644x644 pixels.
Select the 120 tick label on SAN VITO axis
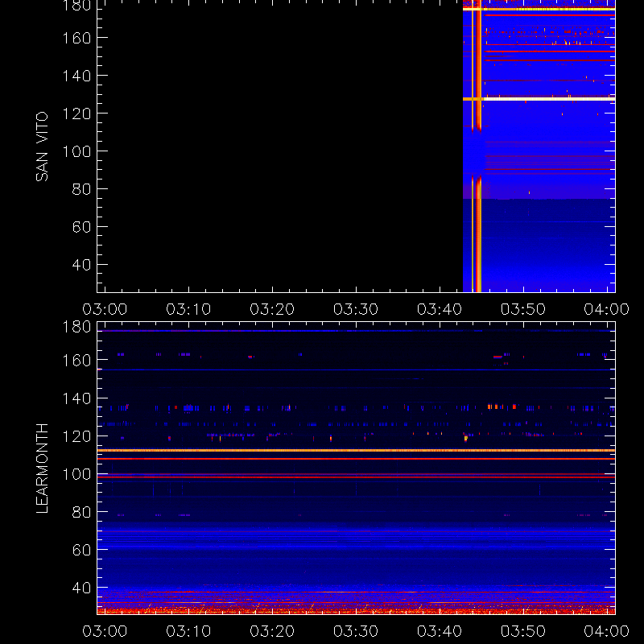point(76,114)
